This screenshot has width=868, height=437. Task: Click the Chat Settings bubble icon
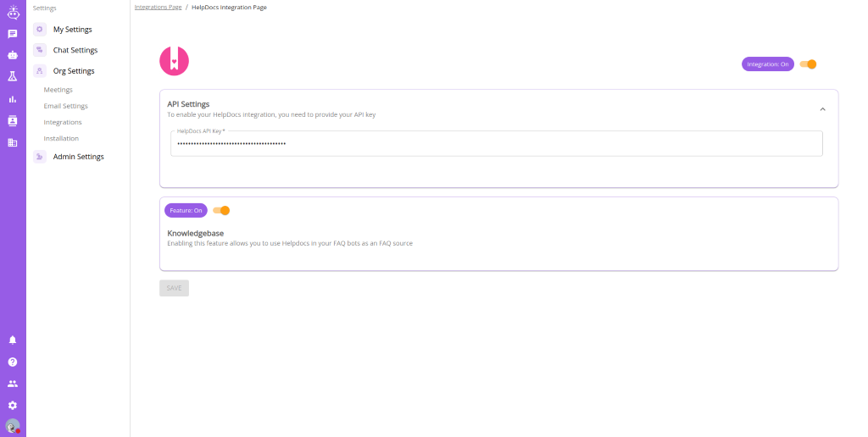pos(40,50)
